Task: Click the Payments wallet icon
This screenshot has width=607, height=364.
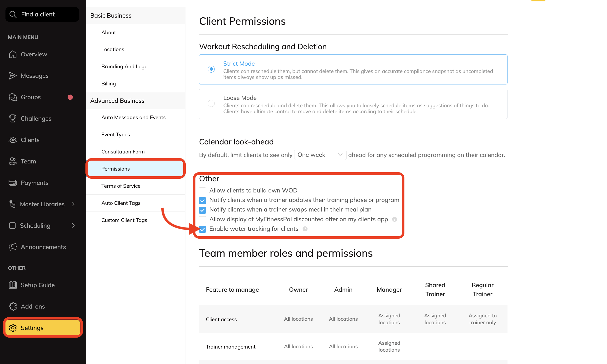Action: 13,183
